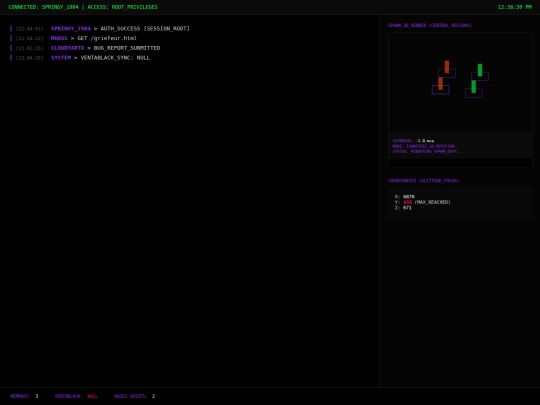Click the clock in the top bar
Viewport: 540px width, 405px height.
pyautogui.click(x=515, y=7)
